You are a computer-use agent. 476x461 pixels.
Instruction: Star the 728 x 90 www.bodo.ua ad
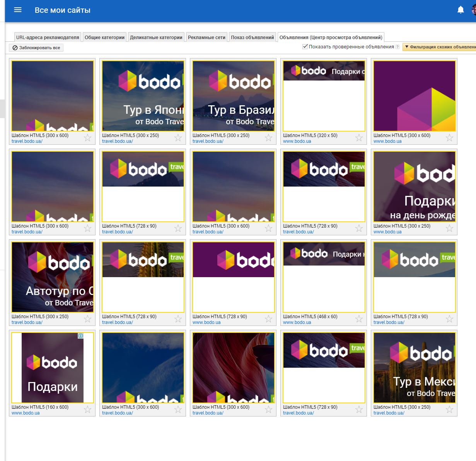268,319
